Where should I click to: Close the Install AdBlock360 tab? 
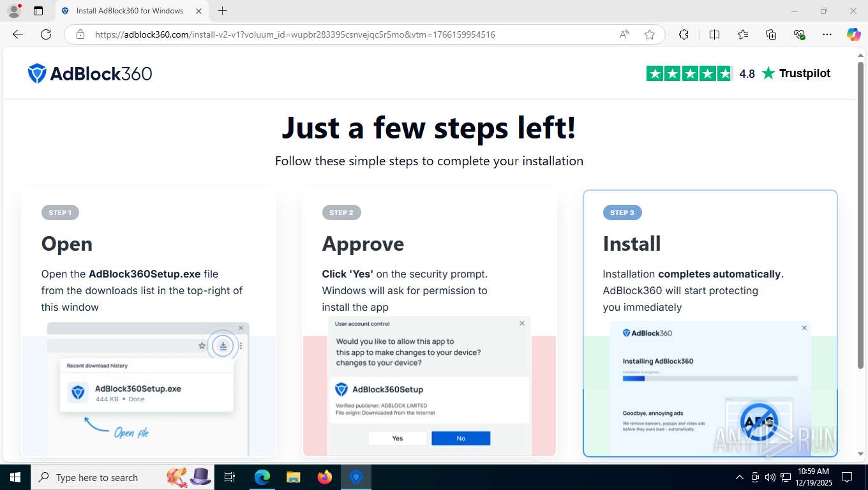(x=198, y=11)
